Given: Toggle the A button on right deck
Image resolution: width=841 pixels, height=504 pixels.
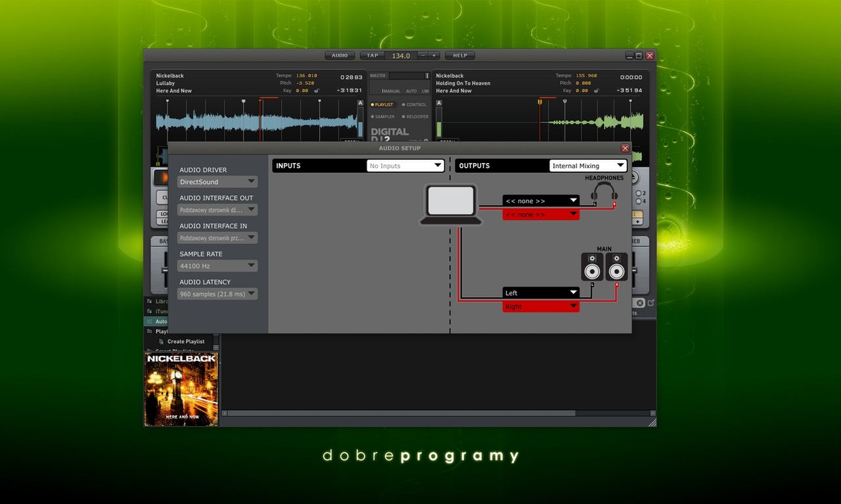Looking at the screenshot, I should click(439, 103).
